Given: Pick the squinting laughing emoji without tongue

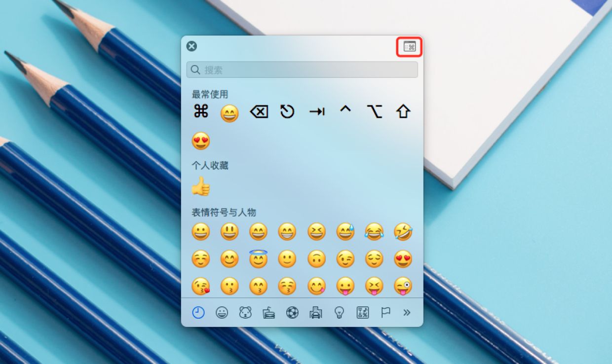Looking at the screenshot, I should [x=316, y=231].
